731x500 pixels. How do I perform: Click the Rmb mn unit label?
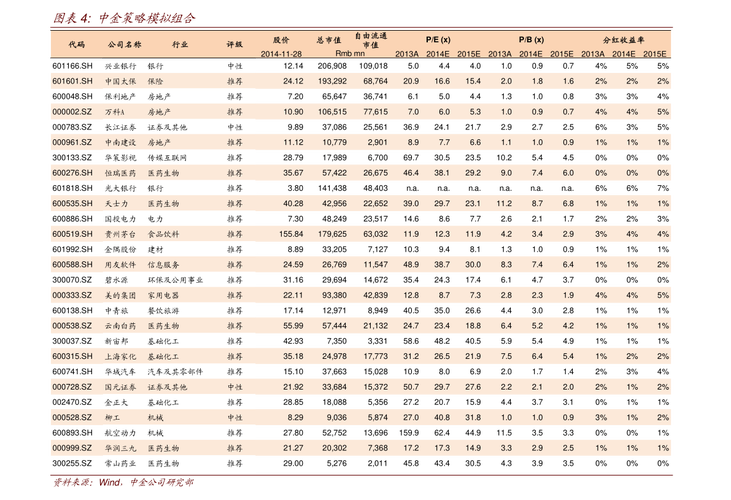click(350, 54)
